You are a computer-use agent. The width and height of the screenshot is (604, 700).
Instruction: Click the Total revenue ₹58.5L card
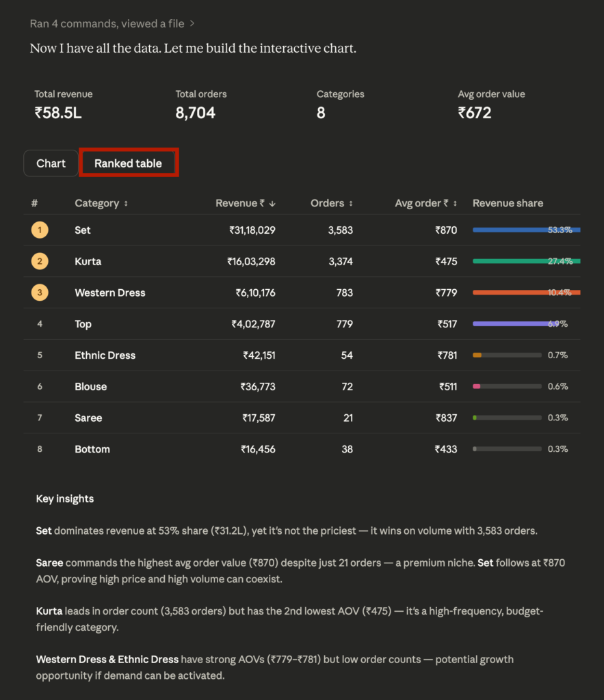pyautogui.click(x=64, y=105)
